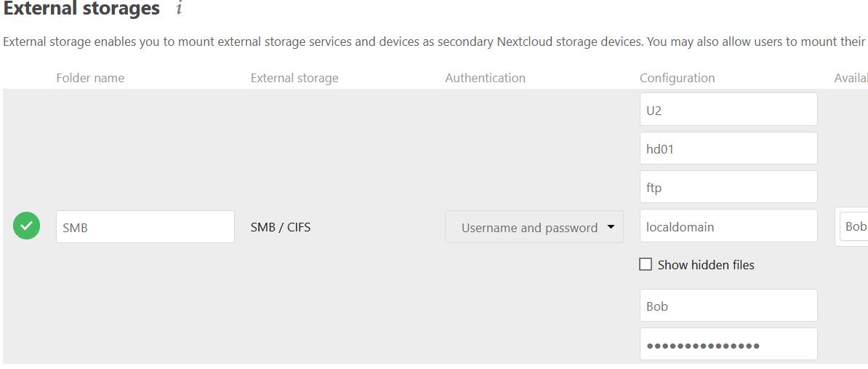Click the U2 configuration field
The width and height of the screenshot is (868, 369).
(728, 110)
